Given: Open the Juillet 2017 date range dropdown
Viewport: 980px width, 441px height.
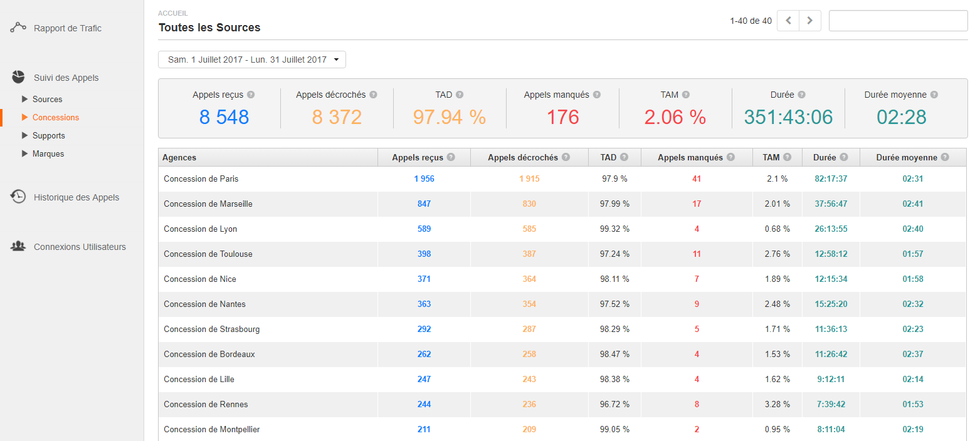Looking at the screenshot, I should pyautogui.click(x=251, y=60).
